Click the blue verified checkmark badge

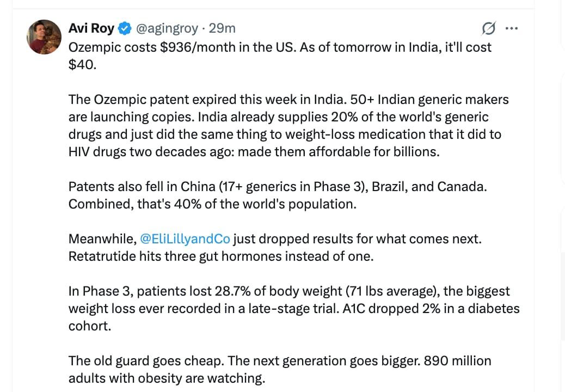coord(125,28)
